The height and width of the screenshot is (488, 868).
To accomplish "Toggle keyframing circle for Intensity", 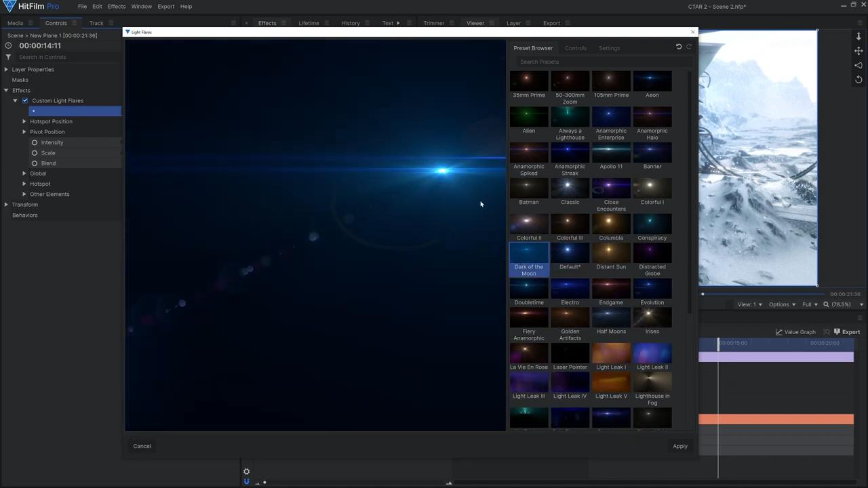I will [x=35, y=142].
